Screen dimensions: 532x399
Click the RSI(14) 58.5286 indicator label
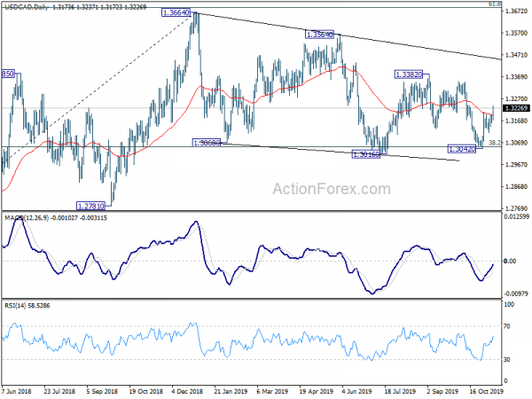coord(27,306)
